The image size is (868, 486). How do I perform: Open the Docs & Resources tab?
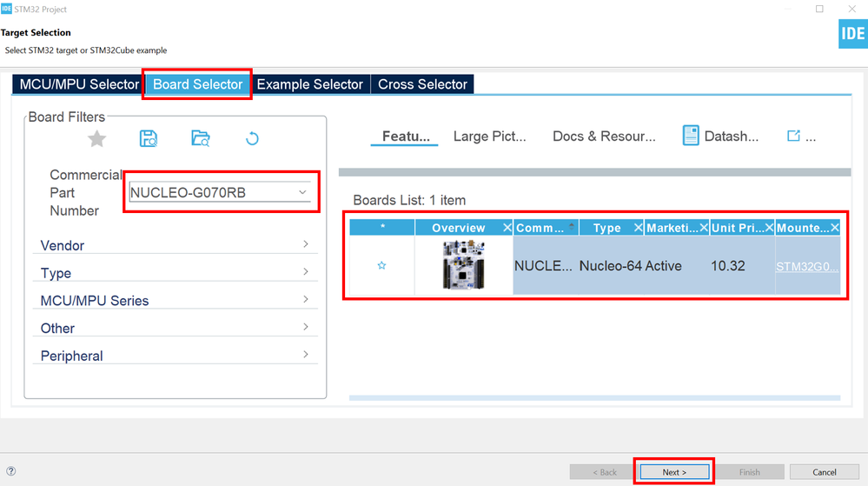(604, 136)
